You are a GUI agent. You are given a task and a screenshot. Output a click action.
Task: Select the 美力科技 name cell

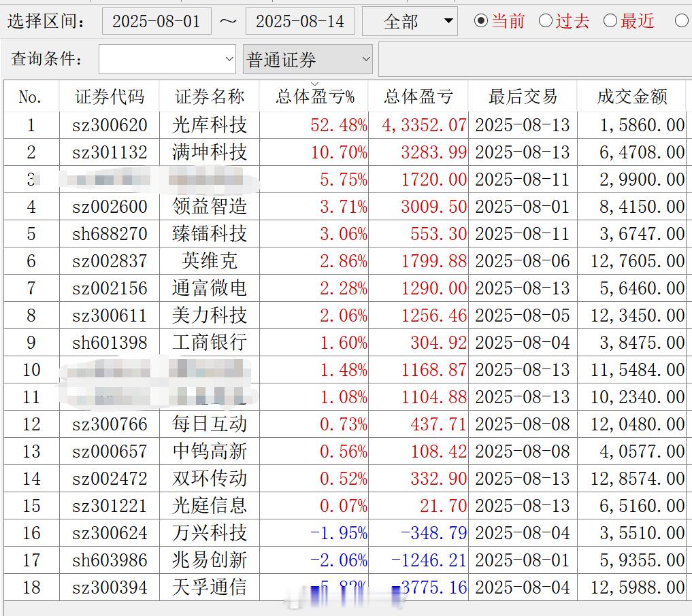(210, 315)
